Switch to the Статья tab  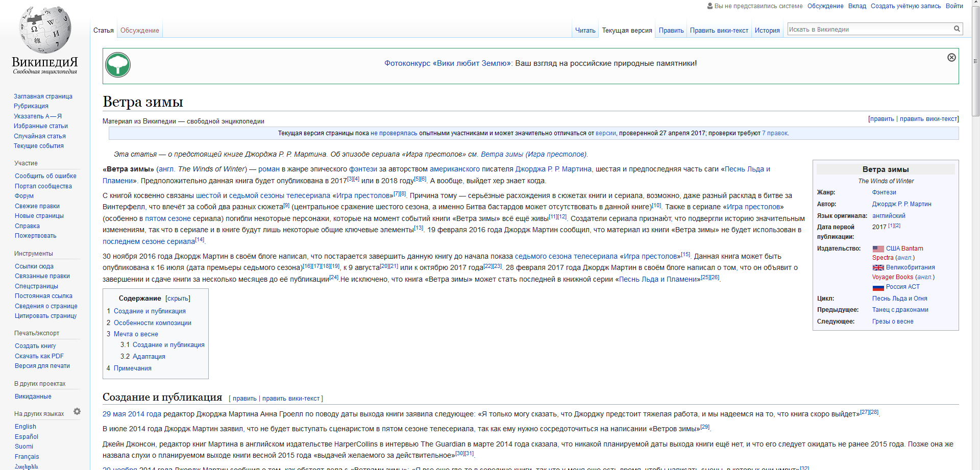click(104, 31)
